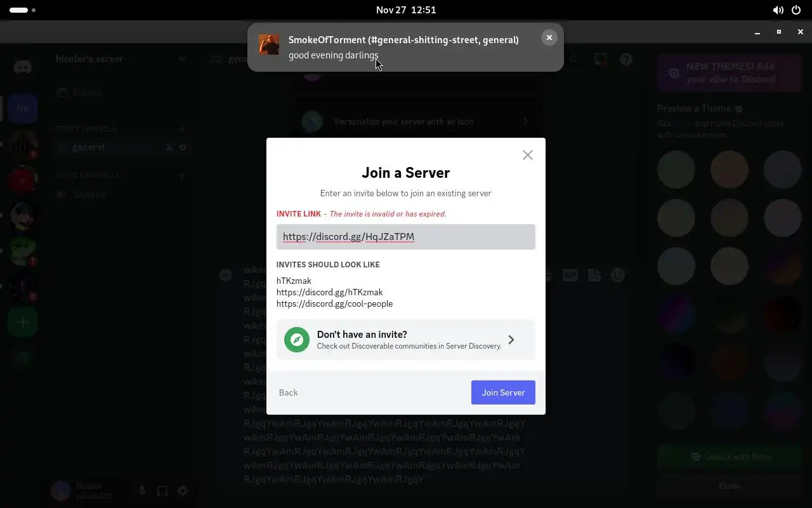Screen dimensions: 812x508
Task: Add a new text channel with plus
Action: 182,129
